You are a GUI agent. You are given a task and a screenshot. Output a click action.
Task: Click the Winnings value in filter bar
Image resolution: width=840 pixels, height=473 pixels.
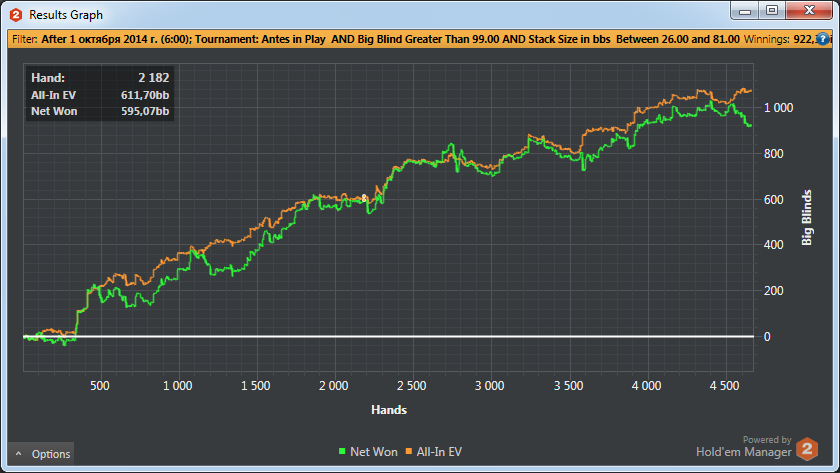click(788, 39)
